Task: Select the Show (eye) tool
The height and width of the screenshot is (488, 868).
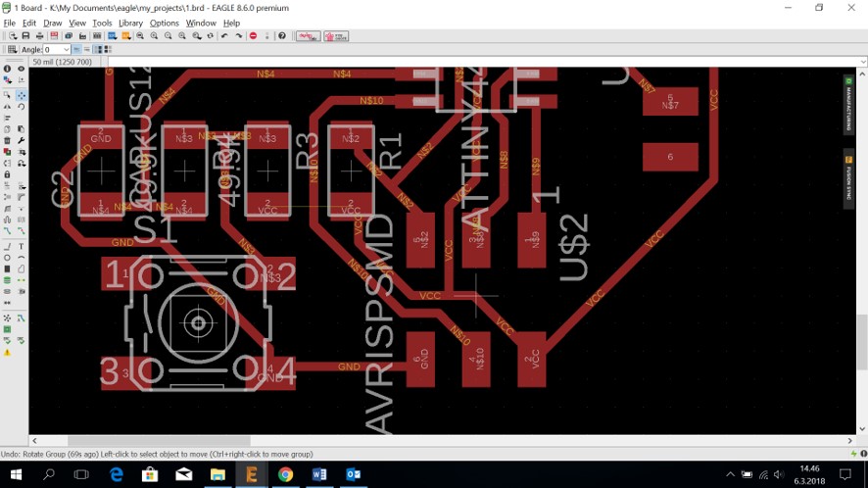Action: (21, 69)
